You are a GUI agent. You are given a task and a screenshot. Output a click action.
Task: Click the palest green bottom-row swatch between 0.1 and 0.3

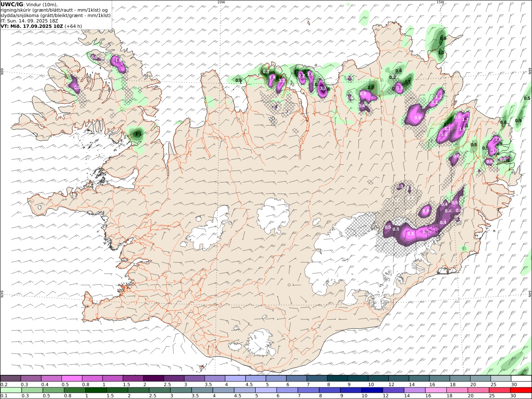pos(11,390)
